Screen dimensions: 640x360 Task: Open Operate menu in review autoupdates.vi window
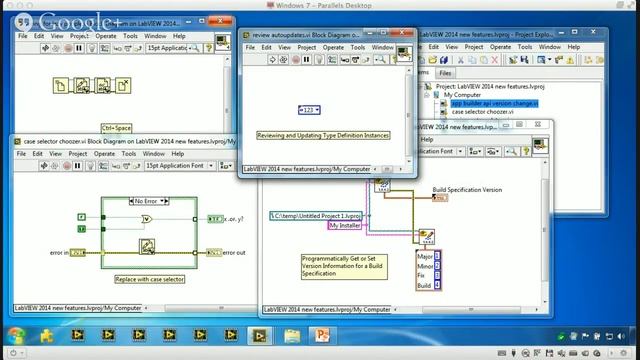pos(333,47)
